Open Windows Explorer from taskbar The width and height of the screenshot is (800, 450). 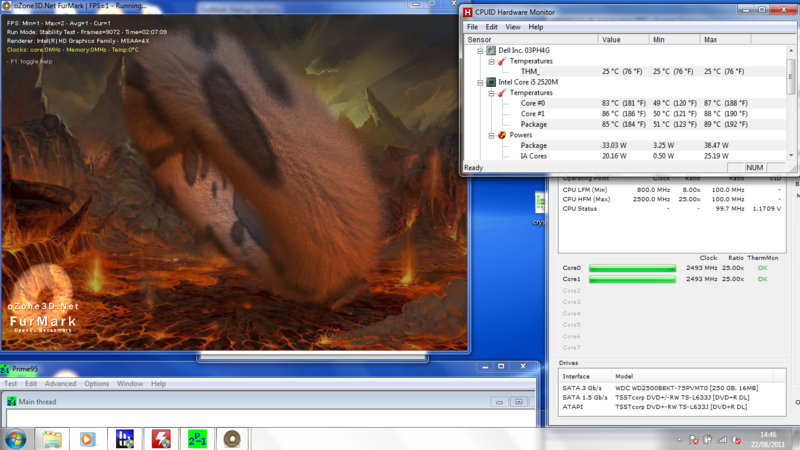[52, 439]
